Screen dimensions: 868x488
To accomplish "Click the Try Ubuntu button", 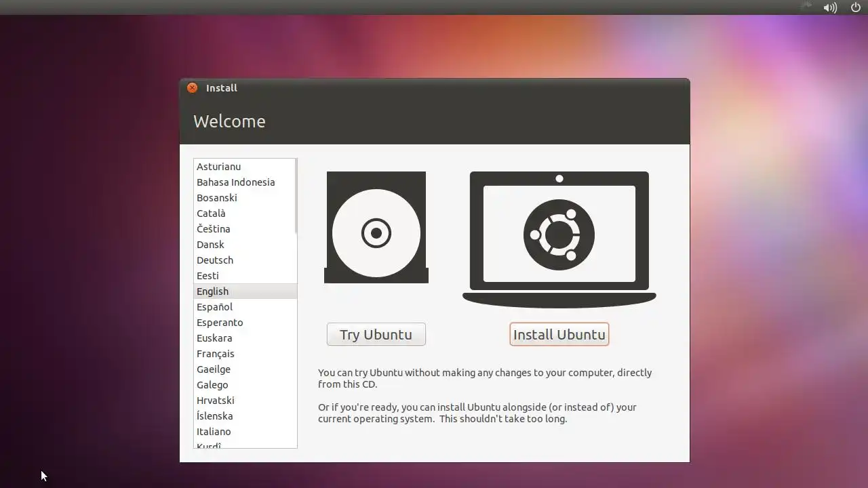I will coord(376,334).
